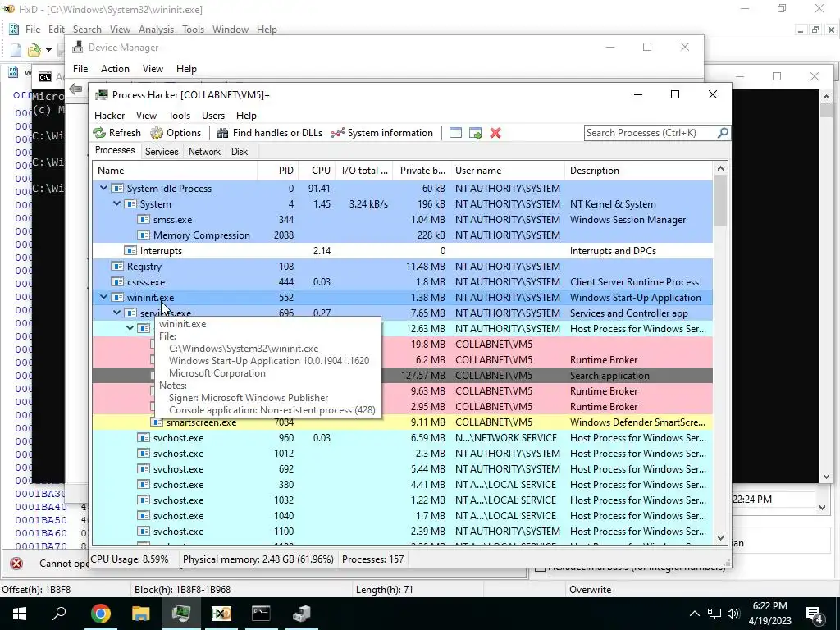The width and height of the screenshot is (840, 630).
Task: Open the Users menu
Action: coord(213,116)
